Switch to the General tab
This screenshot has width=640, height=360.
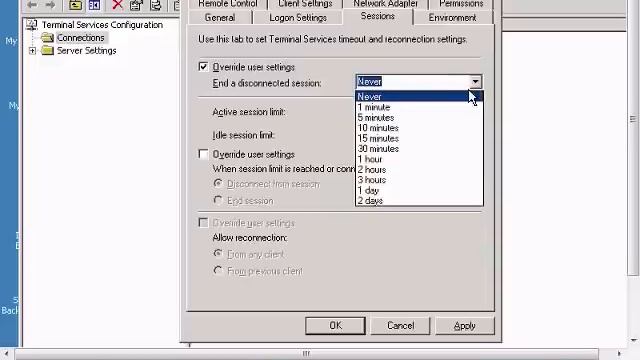pyautogui.click(x=220, y=18)
